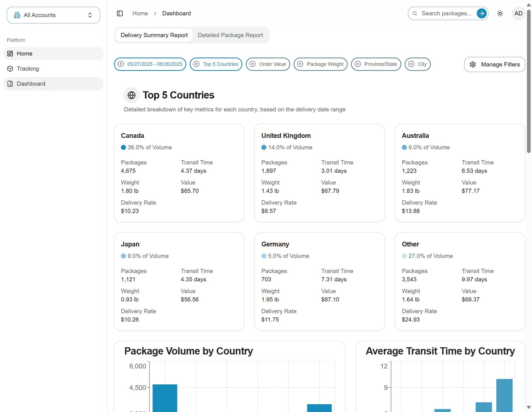This screenshot has width=532, height=412.
Task: Expand the All Accounts up-down chevron
Action: pyautogui.click(x=90, y=15)
